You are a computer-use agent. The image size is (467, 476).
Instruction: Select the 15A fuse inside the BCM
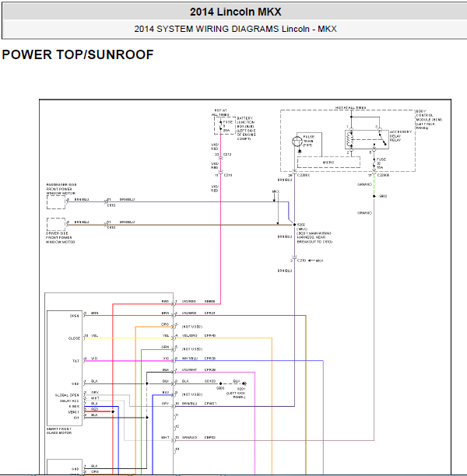pyautogui.click(x=374, y=163)
